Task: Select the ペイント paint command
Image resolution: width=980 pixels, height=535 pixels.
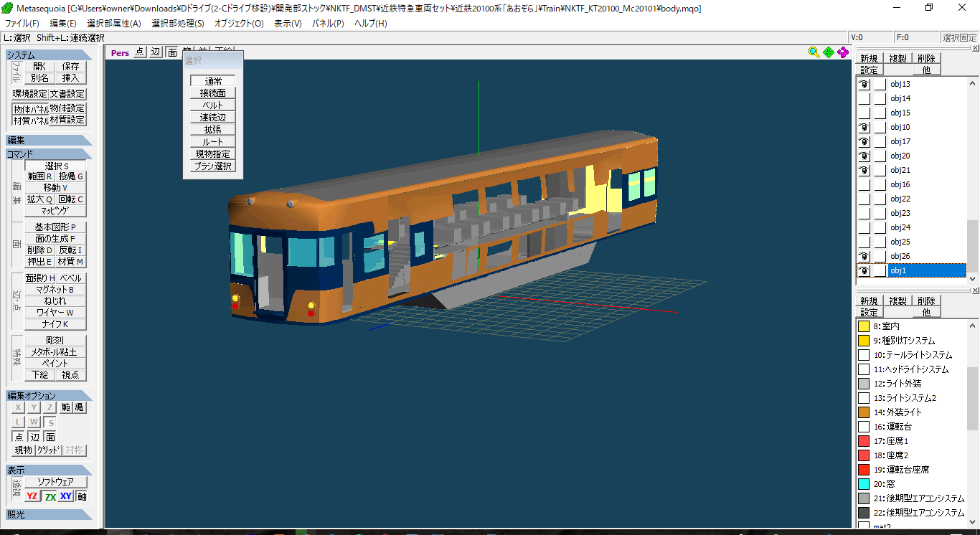Action: tap(55, 364)
